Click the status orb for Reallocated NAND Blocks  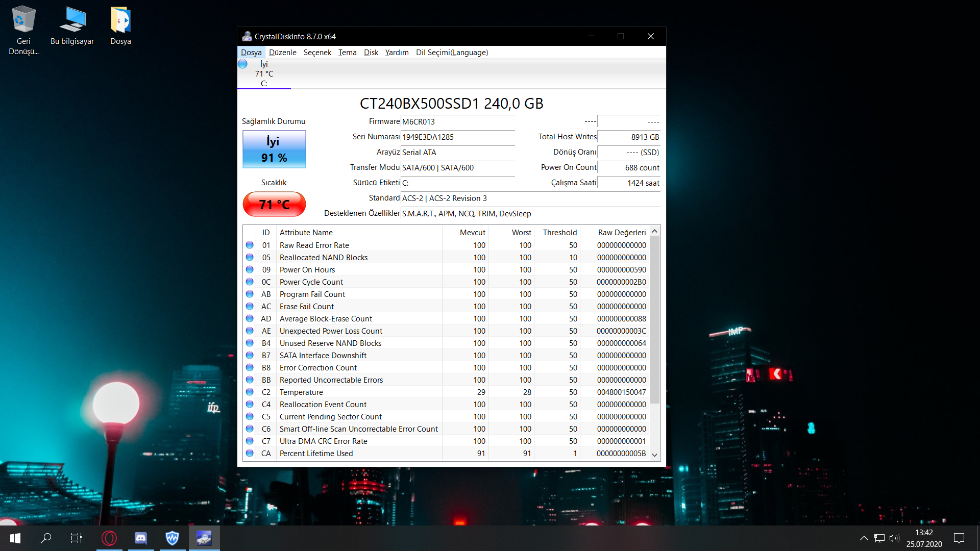click(250, 258)
